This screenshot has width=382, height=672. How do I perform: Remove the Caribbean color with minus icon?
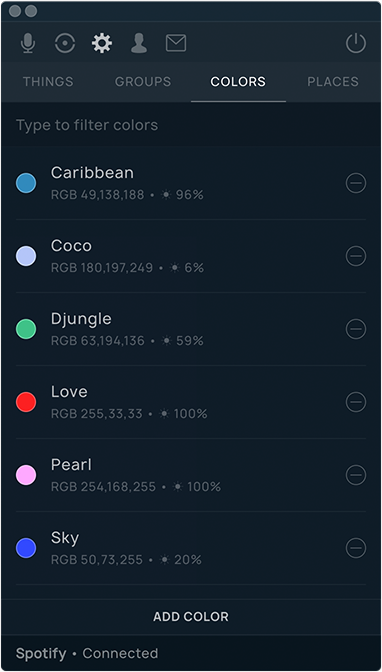pyautogui.click(x=356, y=183)
